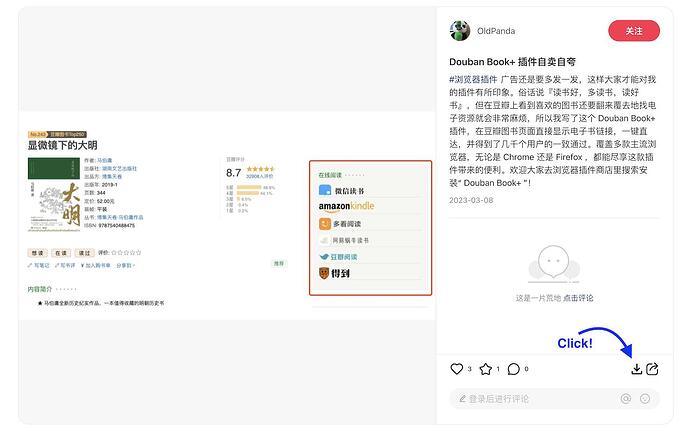
Task: Click the 内容简介 heading
Action: pyautogui.click(x=40, y=289)
